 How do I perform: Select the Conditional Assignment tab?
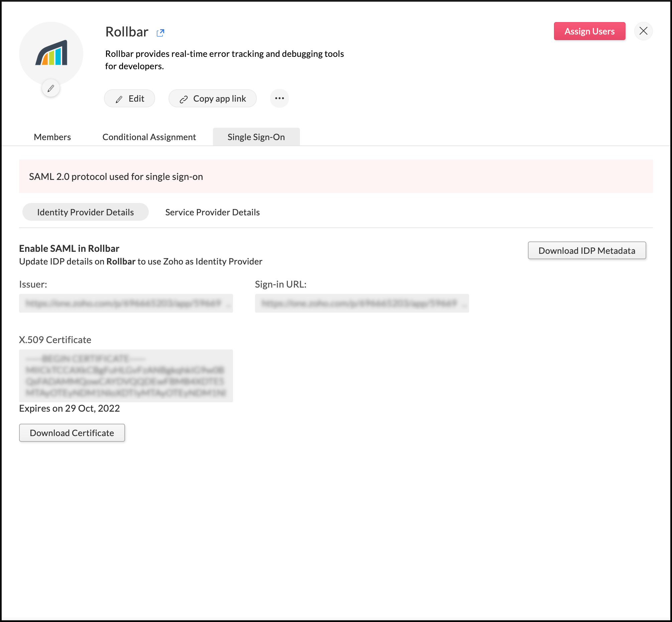[149, 136]
